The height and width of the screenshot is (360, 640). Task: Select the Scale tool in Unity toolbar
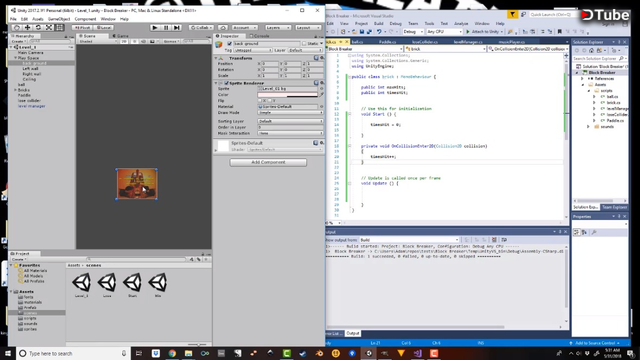coord(49,27)
